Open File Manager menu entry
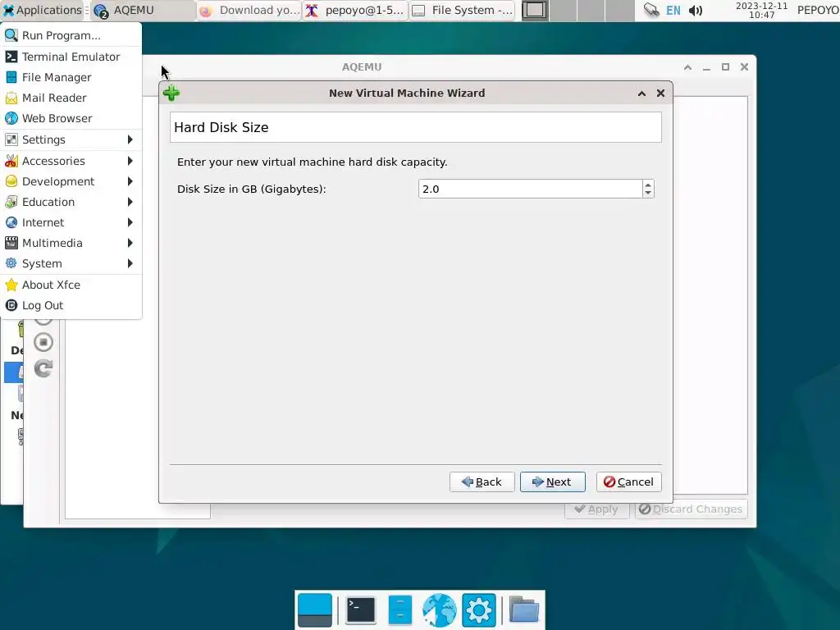Screen dimensions: 840x630 tap(71, 77)
